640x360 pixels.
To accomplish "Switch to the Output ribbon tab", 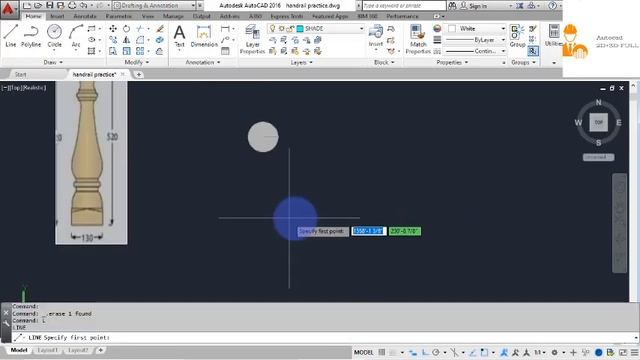I will tap(202, 16).
